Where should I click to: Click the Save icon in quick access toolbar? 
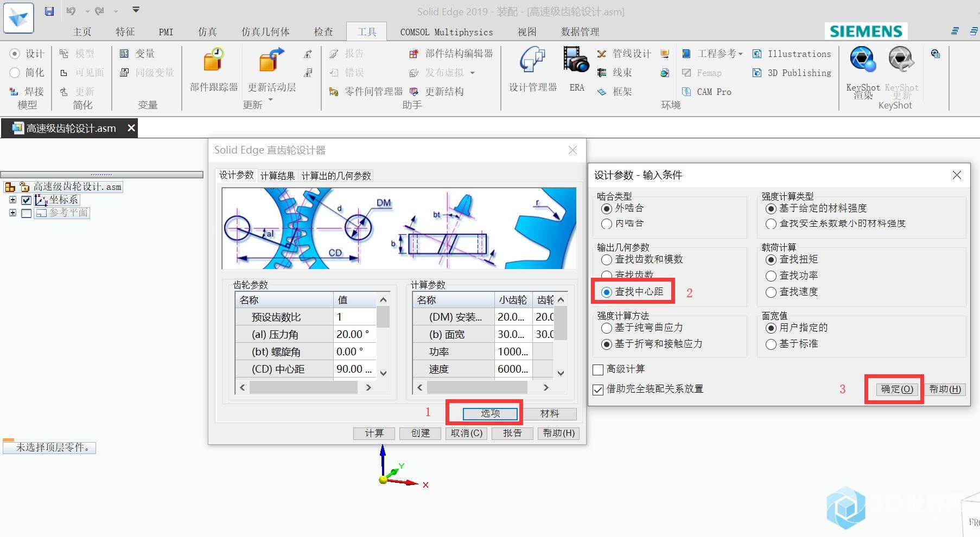coord(49,11)
